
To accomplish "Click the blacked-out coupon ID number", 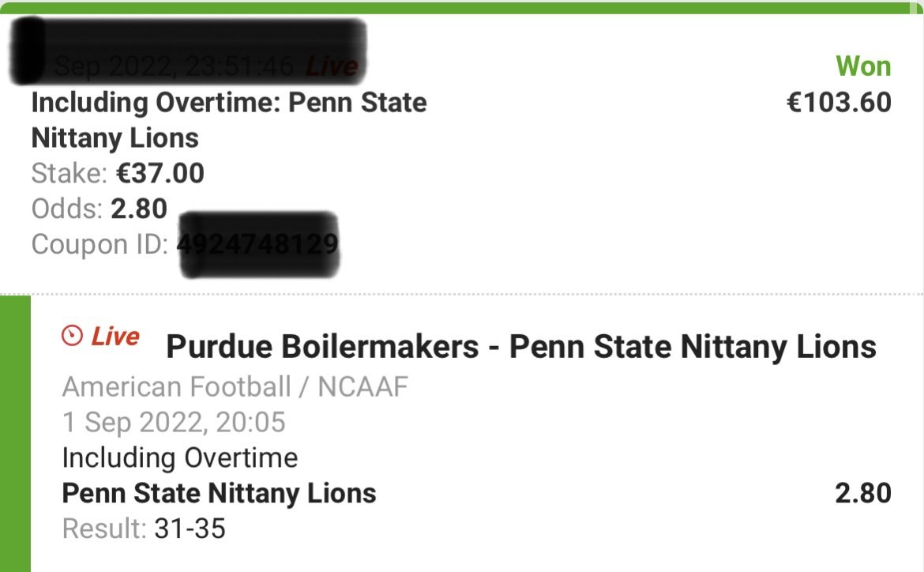I will tap(258, 244).
